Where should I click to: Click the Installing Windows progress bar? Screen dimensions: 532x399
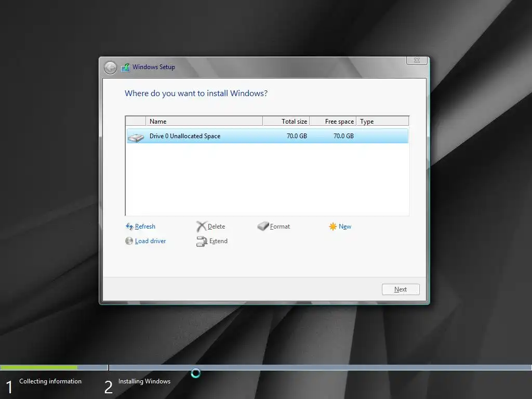pyautogui.click(x=320, y=367)
